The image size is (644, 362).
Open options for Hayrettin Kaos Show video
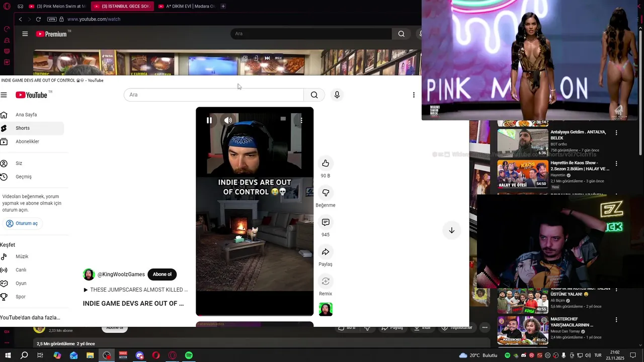616,163
